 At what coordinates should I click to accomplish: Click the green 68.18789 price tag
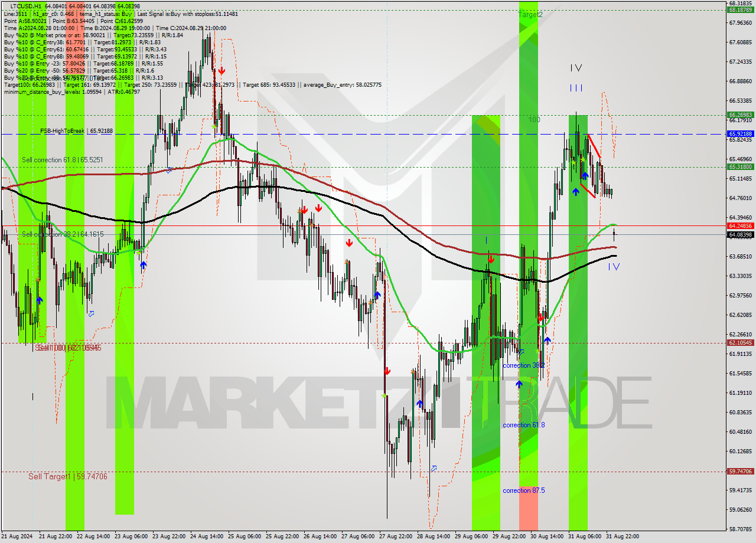point(740,10)
